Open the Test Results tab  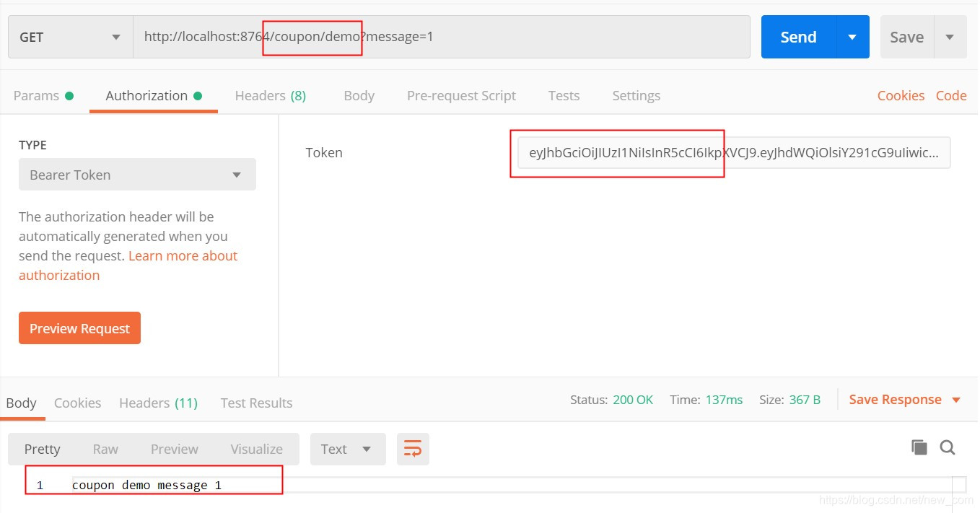[x=256, y=403]
